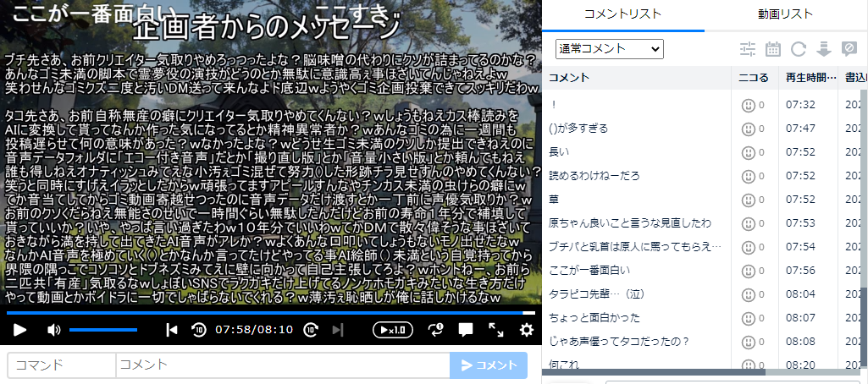Select comment "じゃあ声優ってタコだったの？"
This screenshot has height=384, width=868.
618,342
